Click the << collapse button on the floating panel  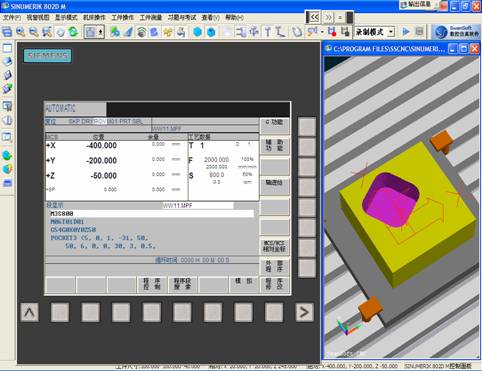coord(313,17)
